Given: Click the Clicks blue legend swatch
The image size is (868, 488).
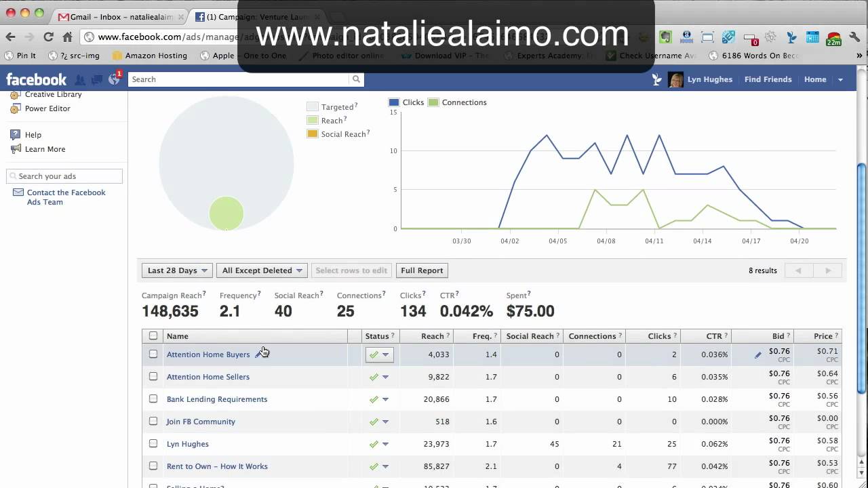Looking at the screenshot, I should tap(394, 102).
